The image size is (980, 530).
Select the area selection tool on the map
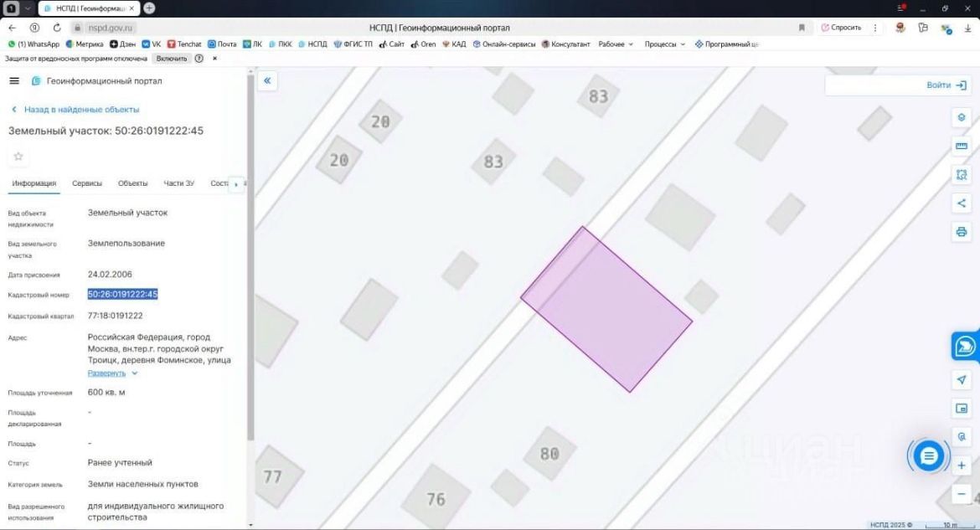click(962, 174)
